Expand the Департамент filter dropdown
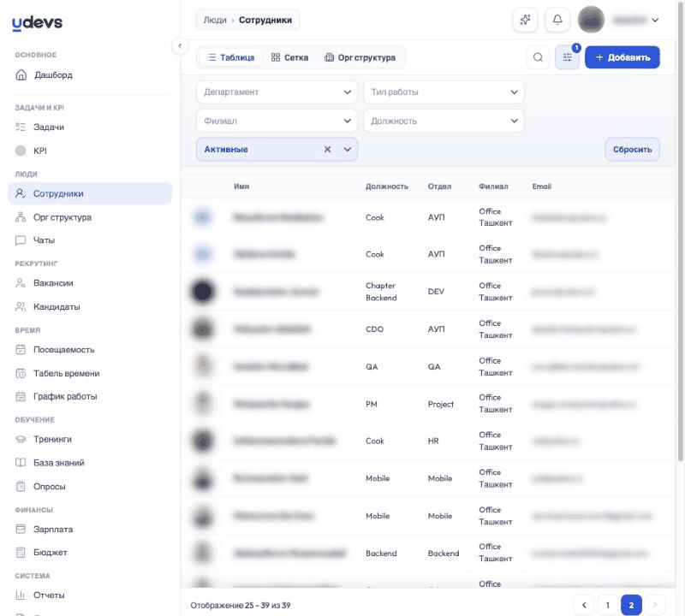This screenshot has width=685, height=616. tap(277, 92)
